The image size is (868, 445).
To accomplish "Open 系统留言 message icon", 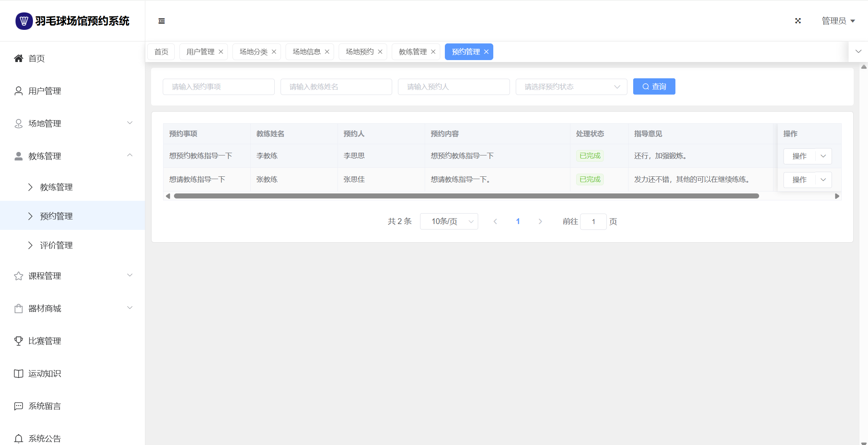I will click(x=19, y=406).
